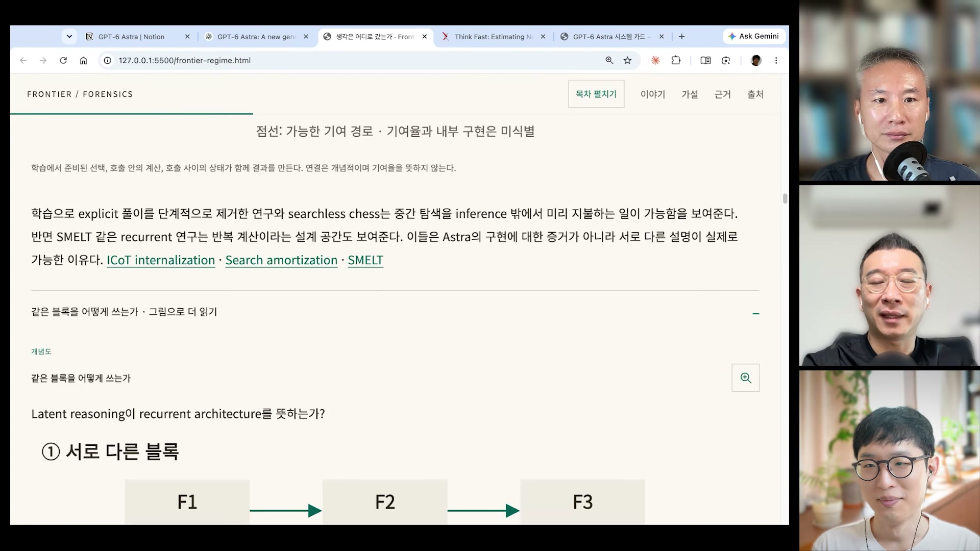Bookmark this page with the star

(627, 60)
